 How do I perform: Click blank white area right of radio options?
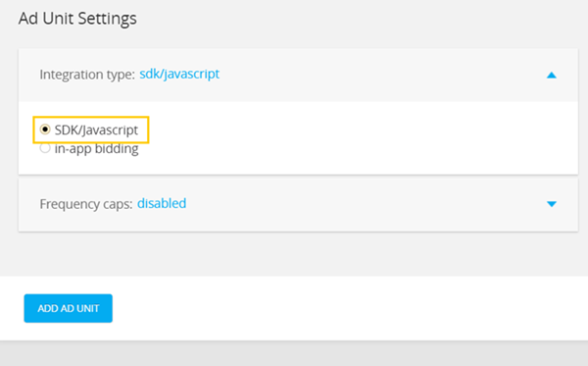coord(357,138)
